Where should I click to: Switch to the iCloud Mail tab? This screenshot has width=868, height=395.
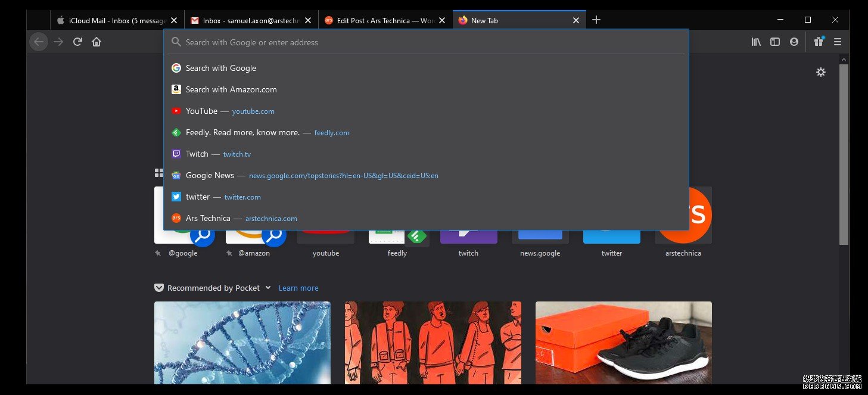click(x=117, y=20)
